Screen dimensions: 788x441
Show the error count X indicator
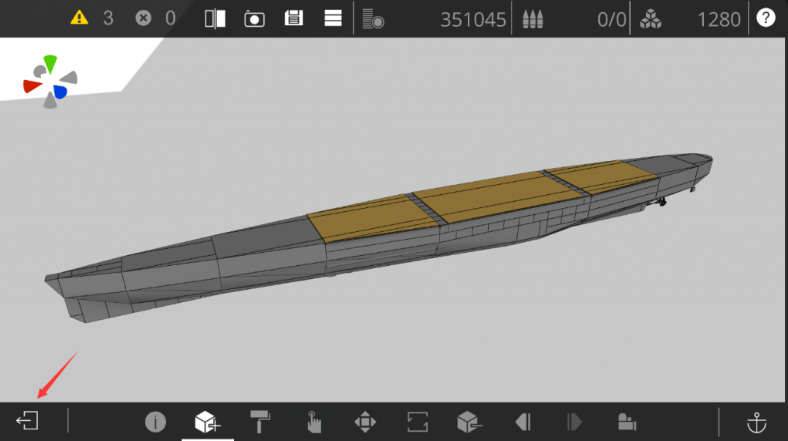[x=143, y=18]
